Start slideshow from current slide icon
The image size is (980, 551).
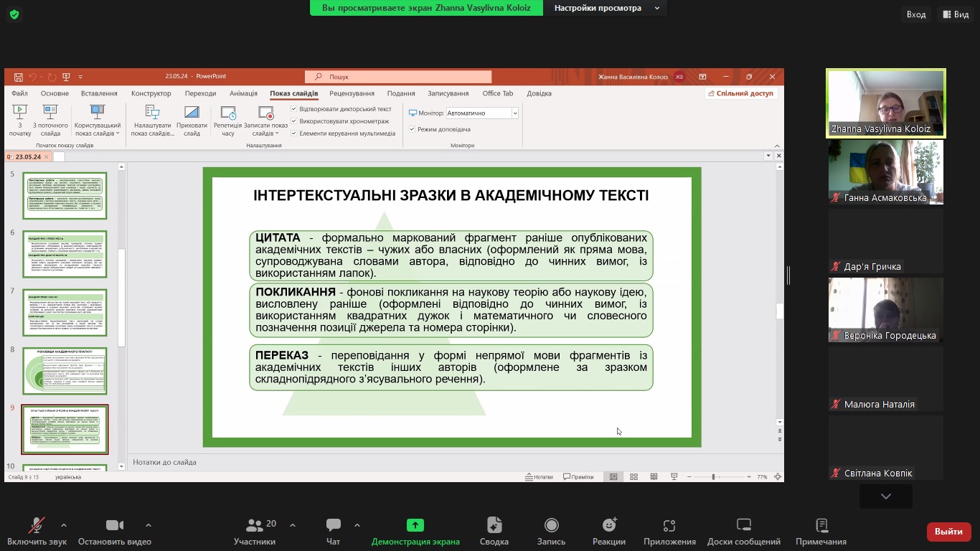(50, 112)
